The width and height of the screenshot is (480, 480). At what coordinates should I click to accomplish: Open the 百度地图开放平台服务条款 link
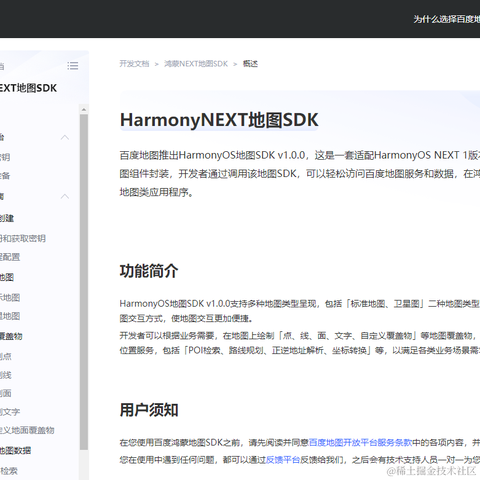click(x=360, y=442)
